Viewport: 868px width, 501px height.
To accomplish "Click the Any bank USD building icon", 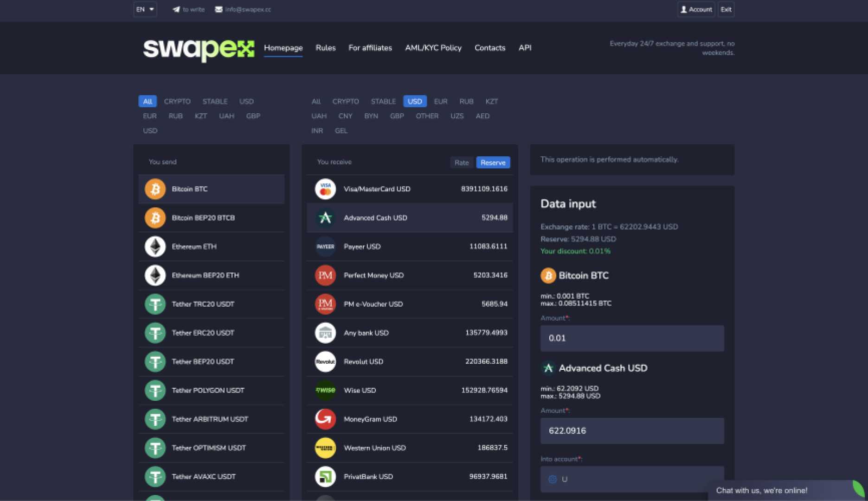I will tap(325, 333).
